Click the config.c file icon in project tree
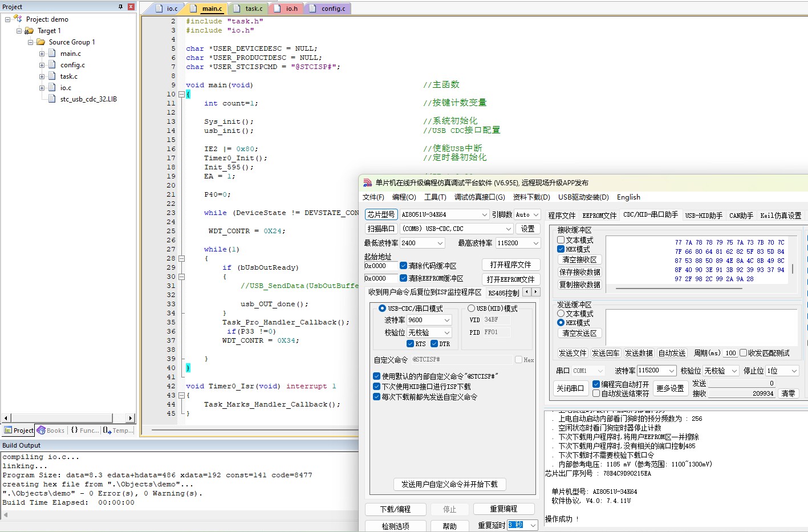This screenshot has height=532, width=808. [52, 65]
